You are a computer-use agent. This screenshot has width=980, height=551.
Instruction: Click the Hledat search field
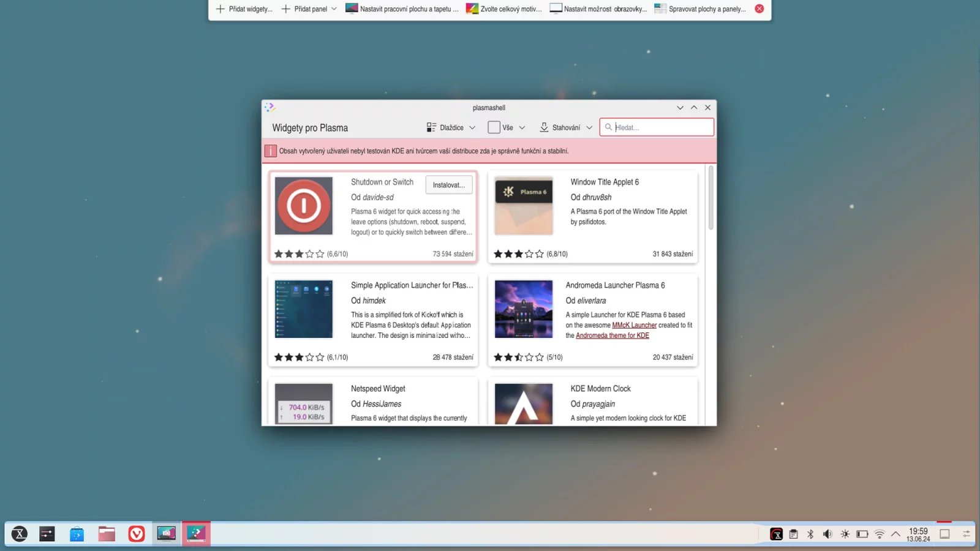(661, 127)
